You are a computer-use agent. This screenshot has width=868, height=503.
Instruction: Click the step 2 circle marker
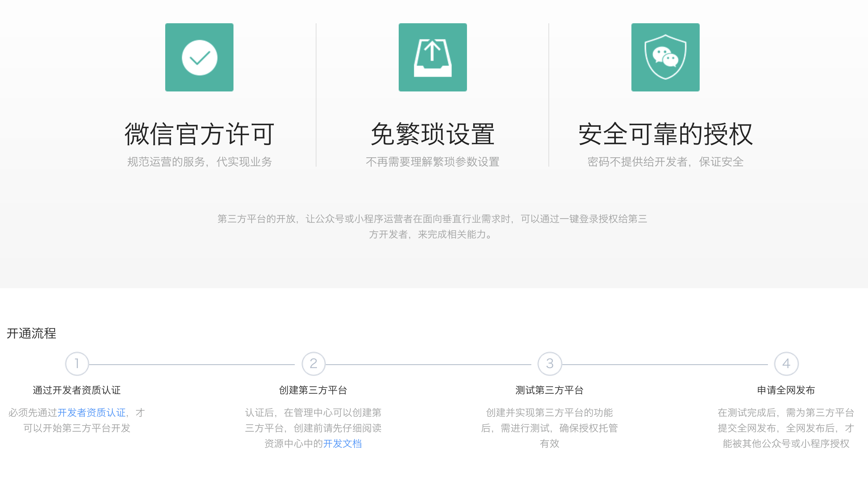coord(313,363)
